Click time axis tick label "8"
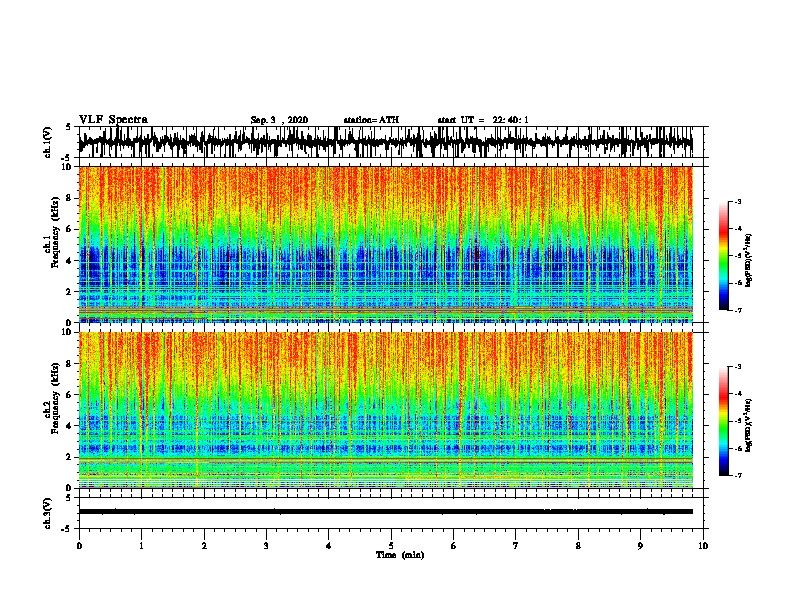This screenshot has width=792, height=612. [x=578, y=546]
